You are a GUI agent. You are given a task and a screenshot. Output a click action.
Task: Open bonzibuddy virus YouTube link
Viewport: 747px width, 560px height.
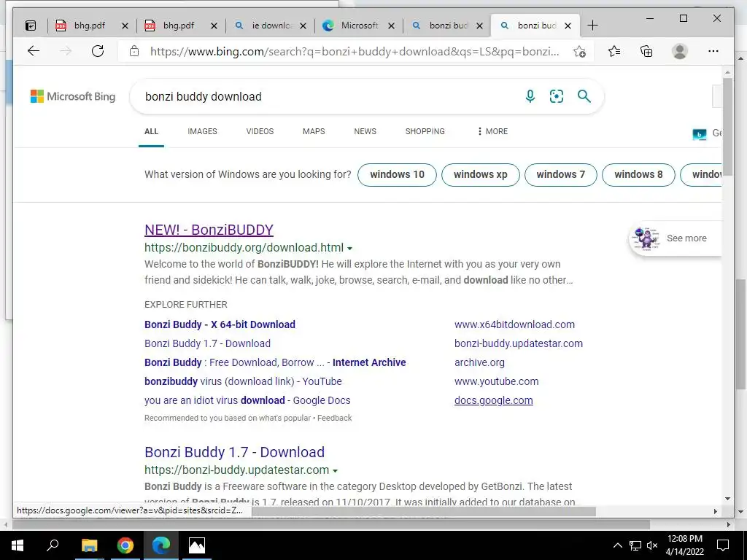click(243, 381)
